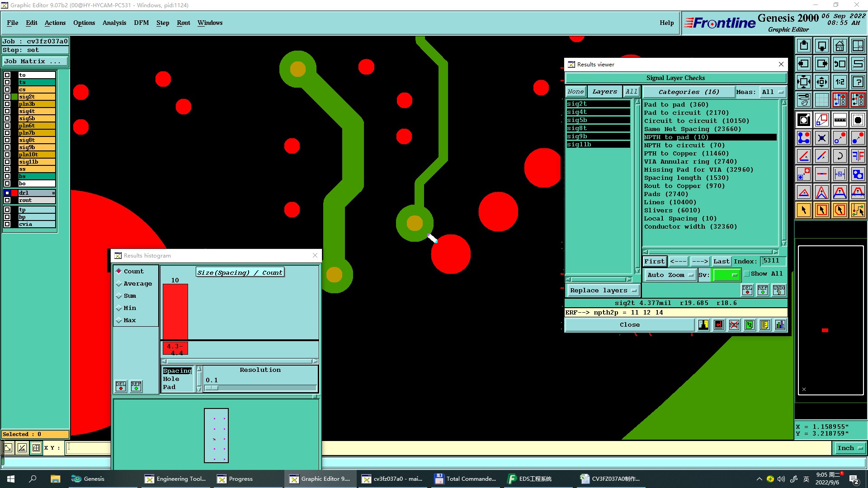Select the ruler measure tool

(840, 120)
